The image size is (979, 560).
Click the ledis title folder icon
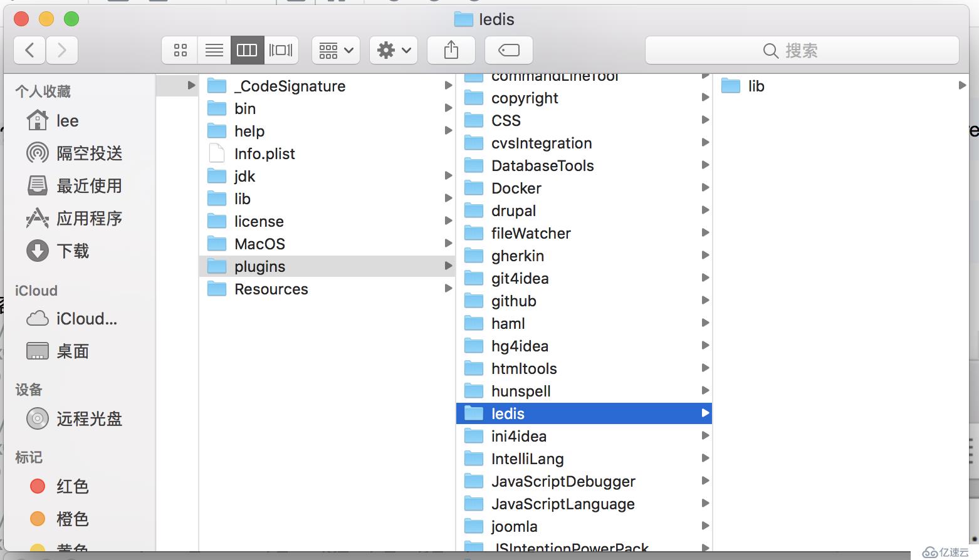(464, 19)
